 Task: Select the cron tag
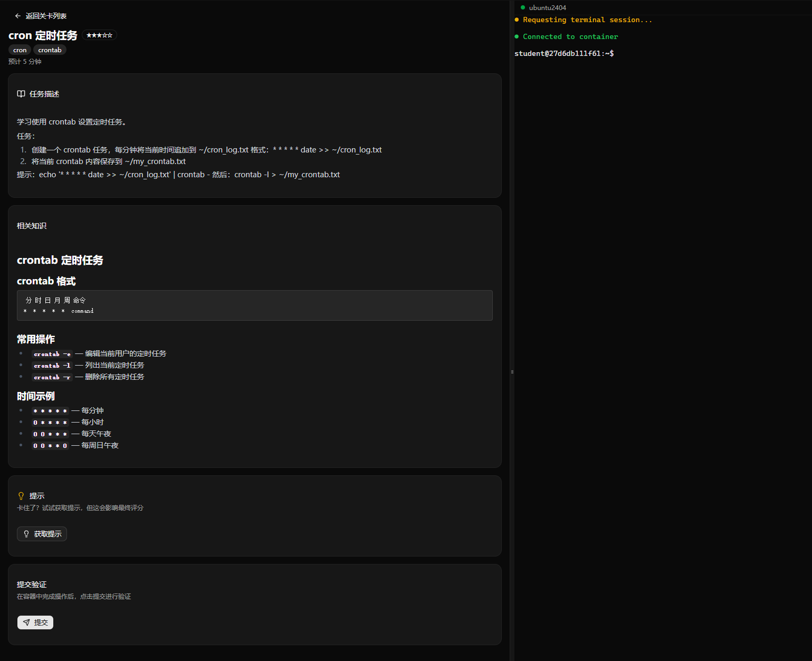coord(20,50)
